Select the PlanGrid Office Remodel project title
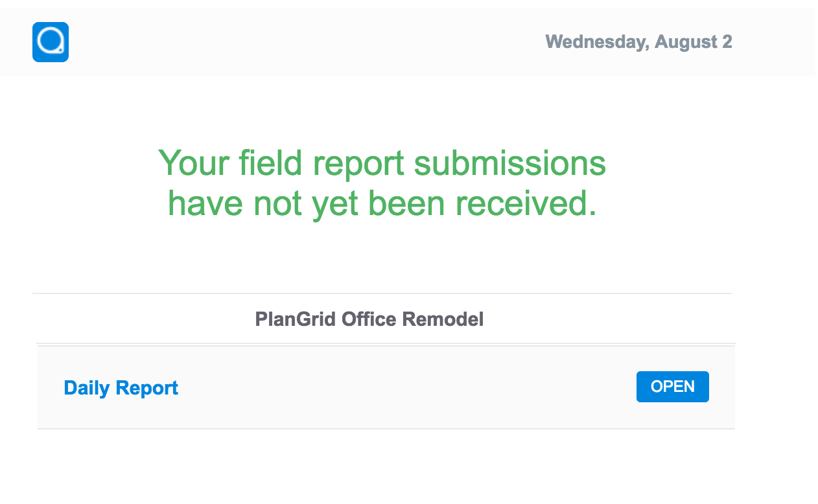Viewport: 818px width, 504px height. [369, 319]
